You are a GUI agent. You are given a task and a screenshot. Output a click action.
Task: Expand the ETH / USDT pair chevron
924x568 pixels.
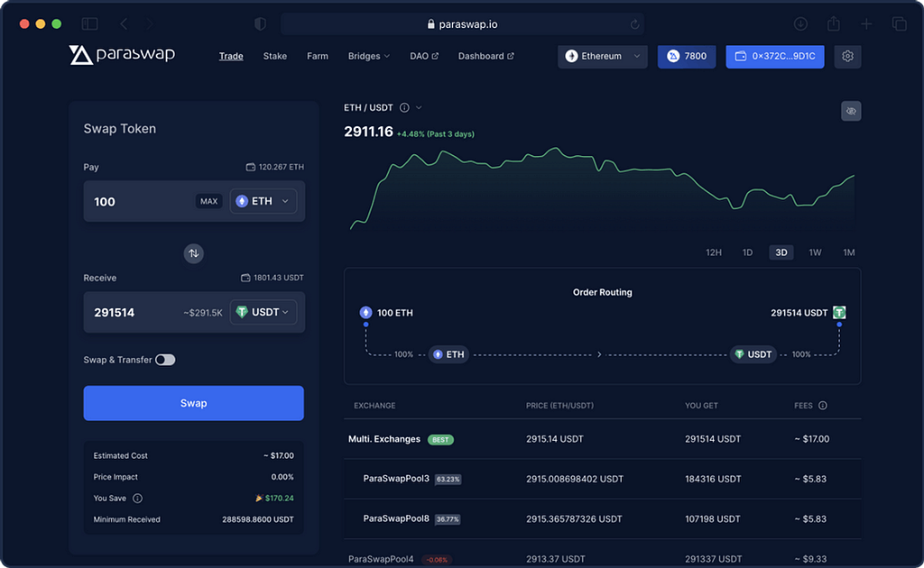click(419, 107)
